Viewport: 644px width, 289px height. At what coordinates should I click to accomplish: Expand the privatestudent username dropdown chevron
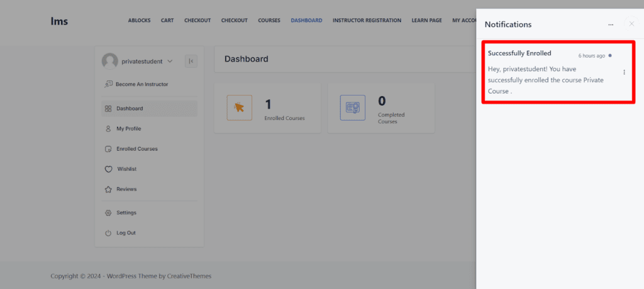pos(170,62)
